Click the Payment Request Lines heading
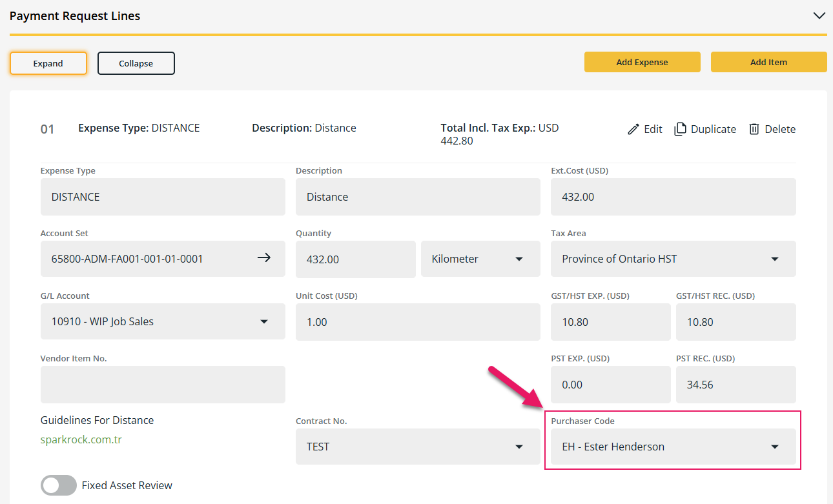Screen dimensions: 833x504 click(x=75, y=16)
